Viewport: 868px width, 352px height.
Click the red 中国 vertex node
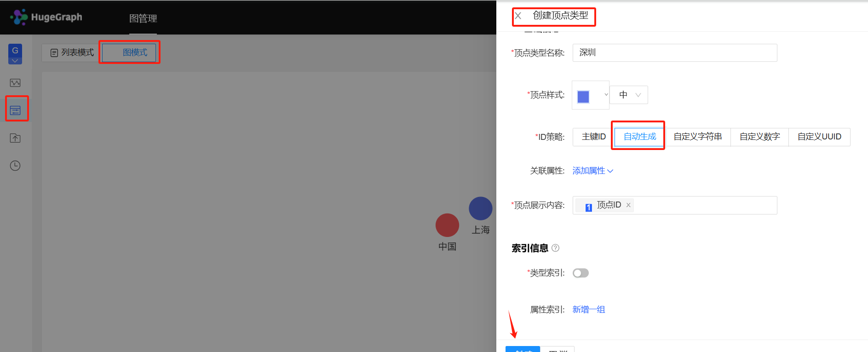click(x=447, y=225)
